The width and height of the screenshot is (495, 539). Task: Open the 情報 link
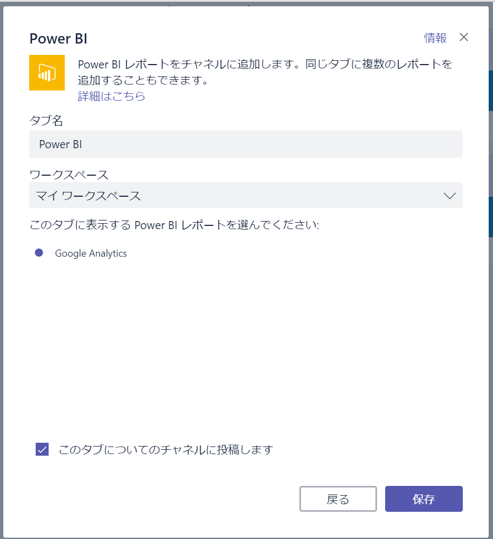(x=435, y=38)
